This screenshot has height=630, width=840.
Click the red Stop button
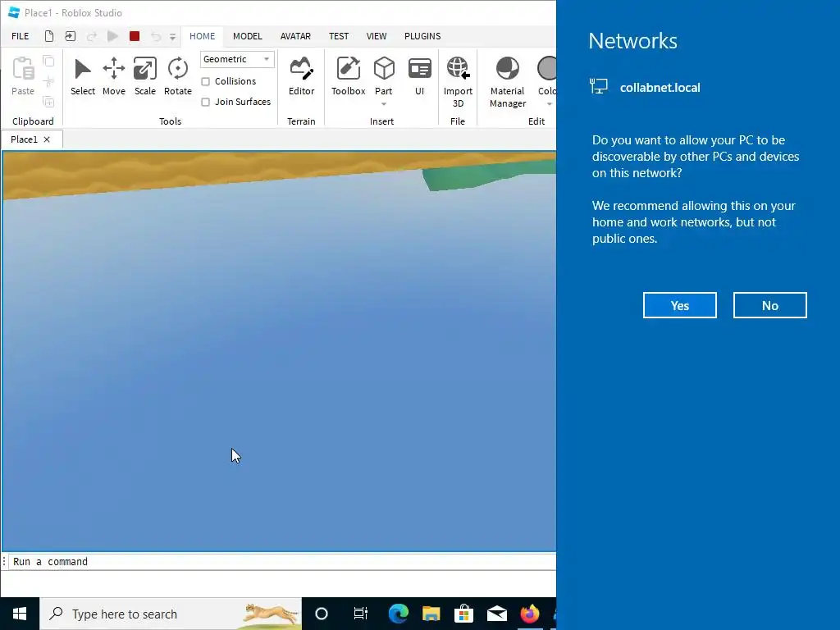point(135,36)
